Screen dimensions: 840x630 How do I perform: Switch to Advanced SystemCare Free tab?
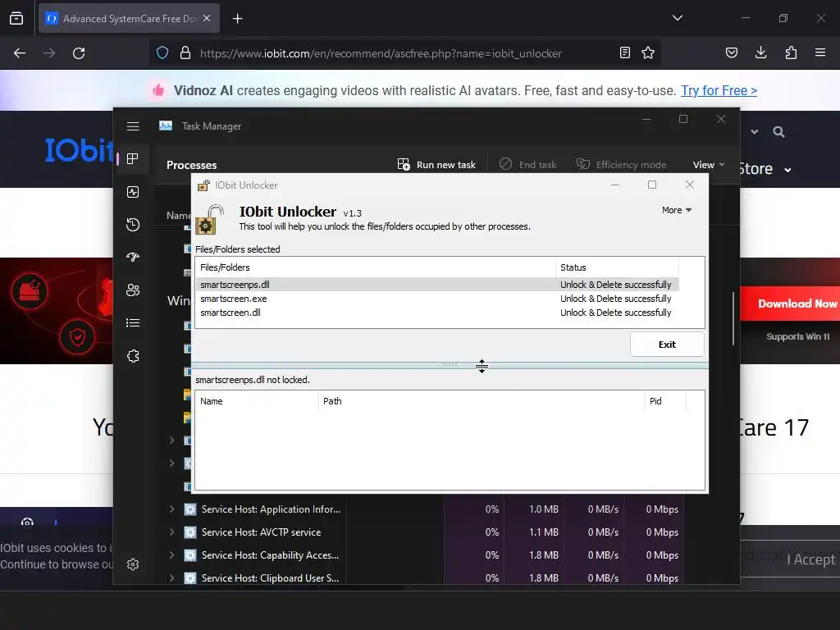pos(129,18)
